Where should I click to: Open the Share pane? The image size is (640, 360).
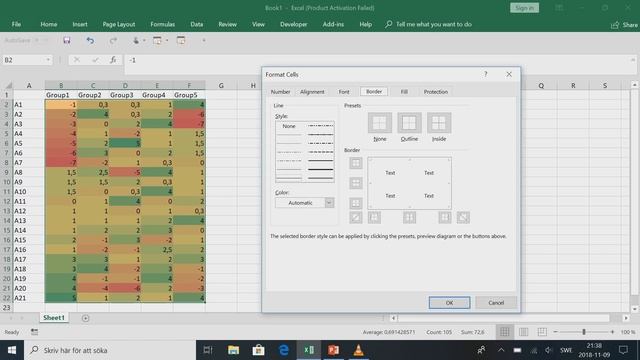[624, 25]
